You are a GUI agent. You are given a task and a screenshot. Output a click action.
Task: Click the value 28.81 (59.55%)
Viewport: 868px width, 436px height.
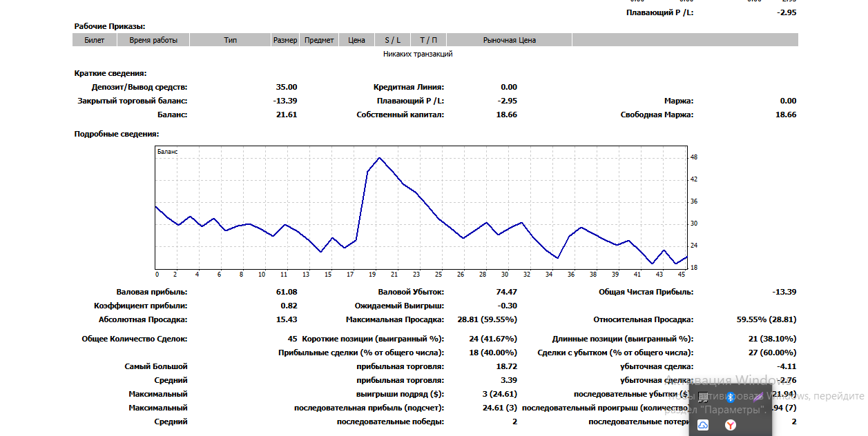point(488,319)
